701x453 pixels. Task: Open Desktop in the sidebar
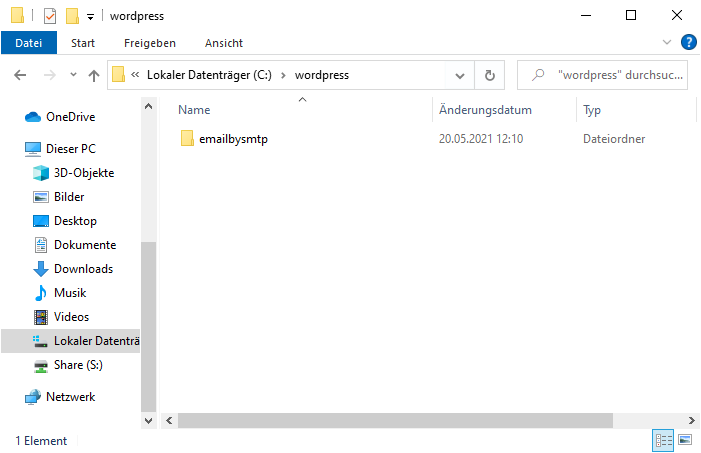click(65, 221)
